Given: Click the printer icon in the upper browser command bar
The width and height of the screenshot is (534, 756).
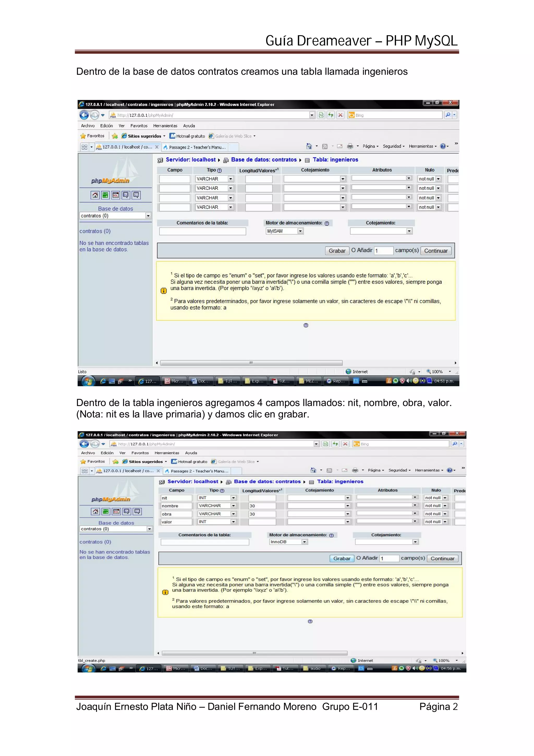Looking at the screenshot, I should point(350,146).
